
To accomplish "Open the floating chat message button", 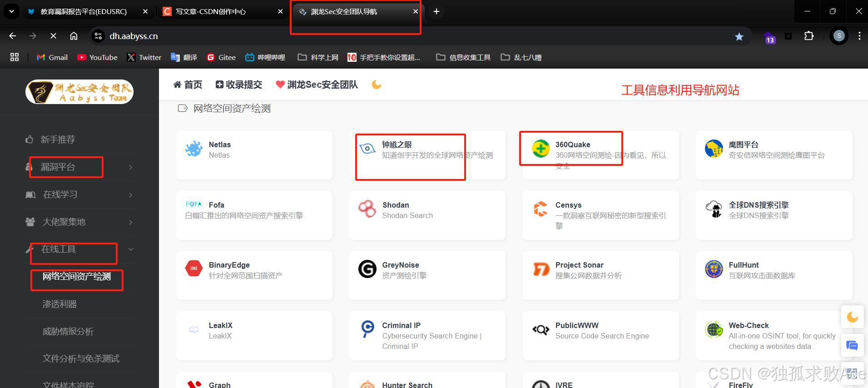I will (852, 346).
